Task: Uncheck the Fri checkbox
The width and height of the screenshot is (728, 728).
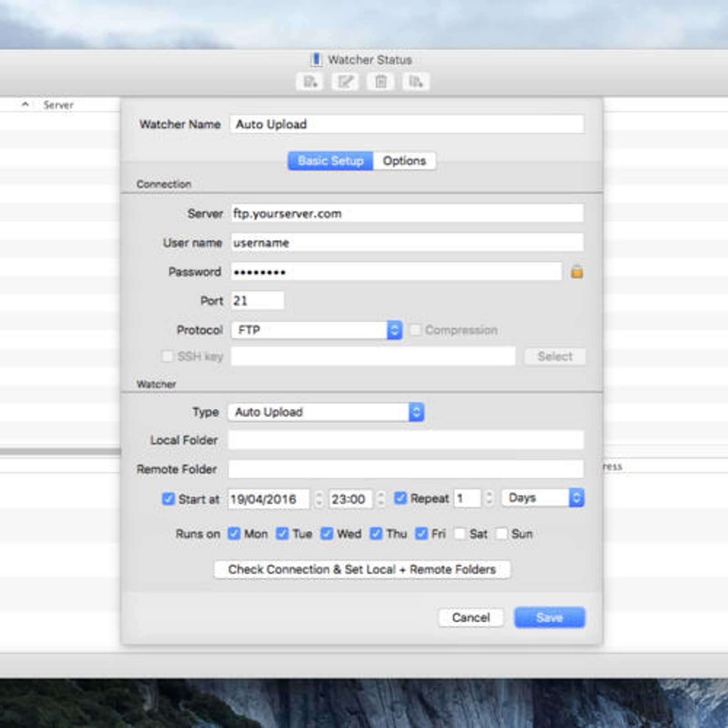Action: (422, 533)
